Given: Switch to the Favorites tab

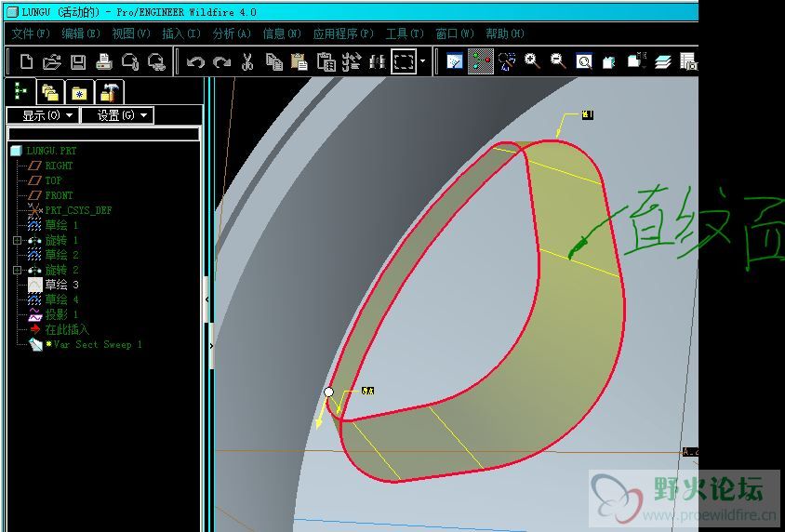Looking at the screenshot, I should [80, 93].
